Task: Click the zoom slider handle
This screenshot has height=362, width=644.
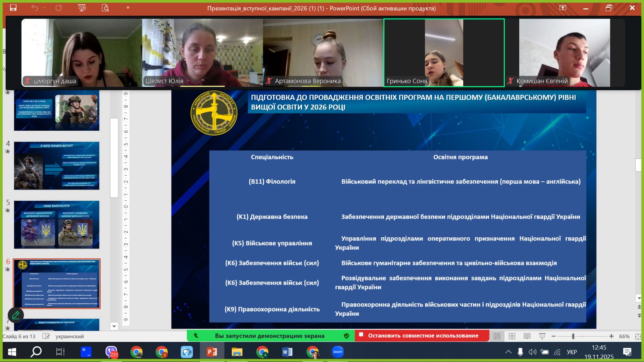Action: click(573, 336)
